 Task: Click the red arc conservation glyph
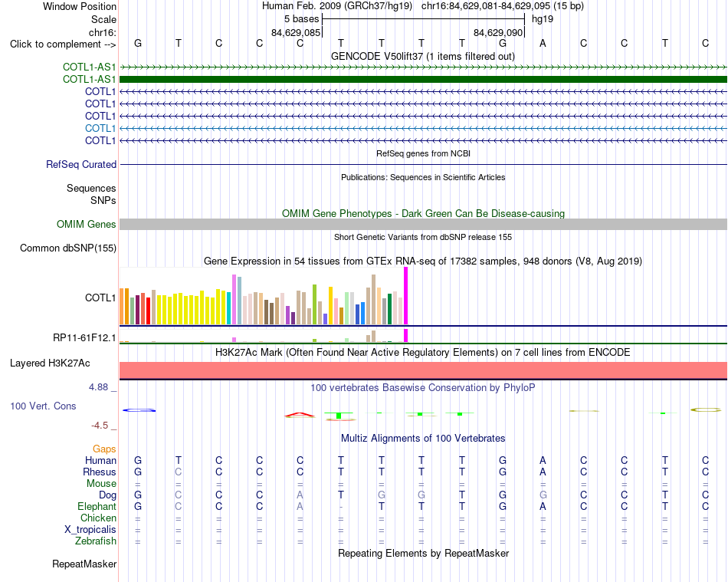tap(300, 415)
